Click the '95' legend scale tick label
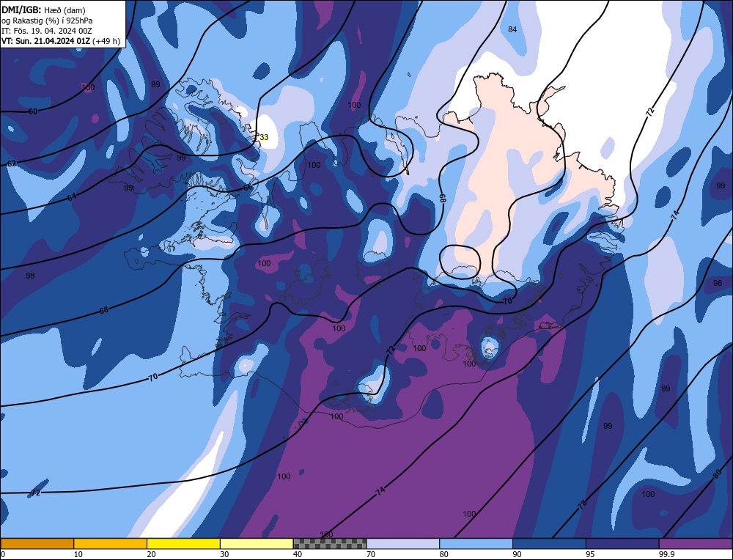This screenshot has height=560, width=733. tap(590, 554)
